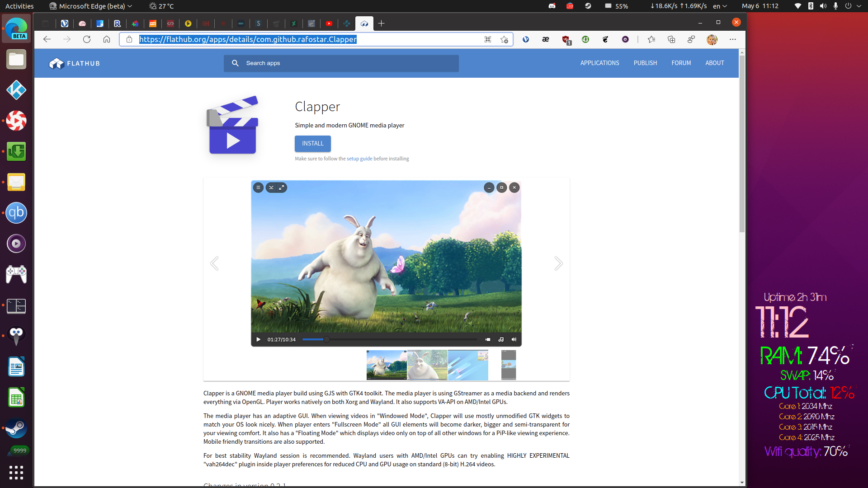Click the QR code icon in the address bar
The image size is (868, 488).
click(x=488, y=39)
